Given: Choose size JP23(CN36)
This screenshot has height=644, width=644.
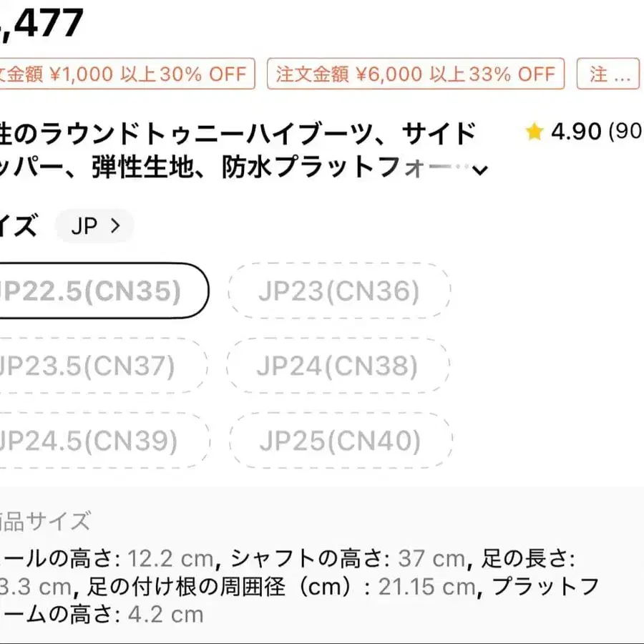Looking at the screenshot, I should 339,291.
